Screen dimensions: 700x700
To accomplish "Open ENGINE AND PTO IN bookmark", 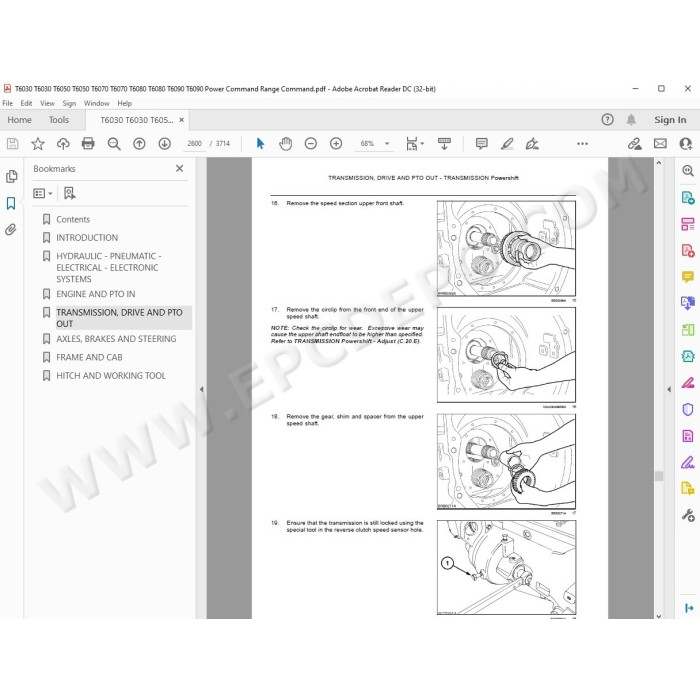I will click(96, 294).
